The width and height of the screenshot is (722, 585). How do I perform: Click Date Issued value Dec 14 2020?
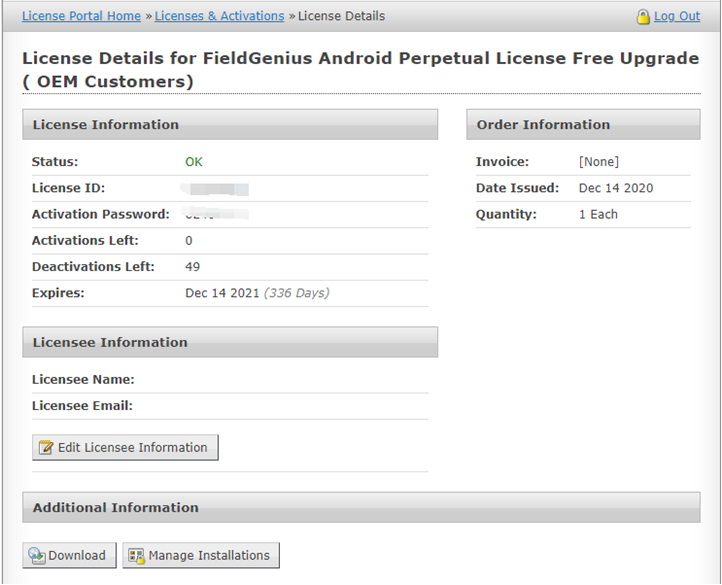click(616, 188)
